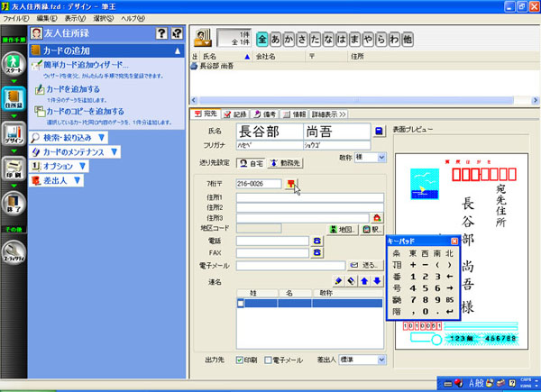Expand the カードのメンテナンス section
Image resolution: width=541 pixels, height=392 pixels.
77,152
